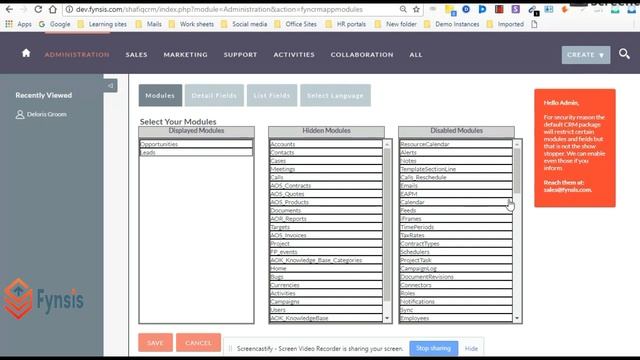This screenshot has width=640, height=360.
Task: Open Social media bookmark folder
Action: click(244, 24)
